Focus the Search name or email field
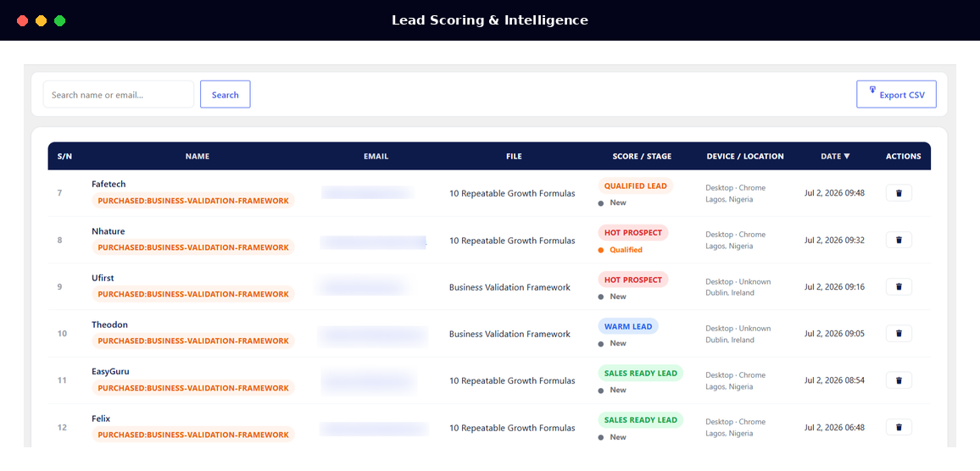Viewport: 980px width, 471px height. coord(119,94)
